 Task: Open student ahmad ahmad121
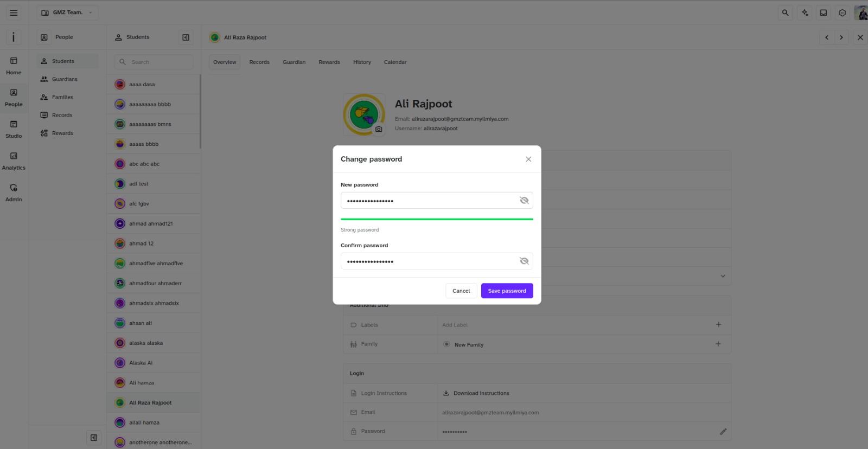154,223
